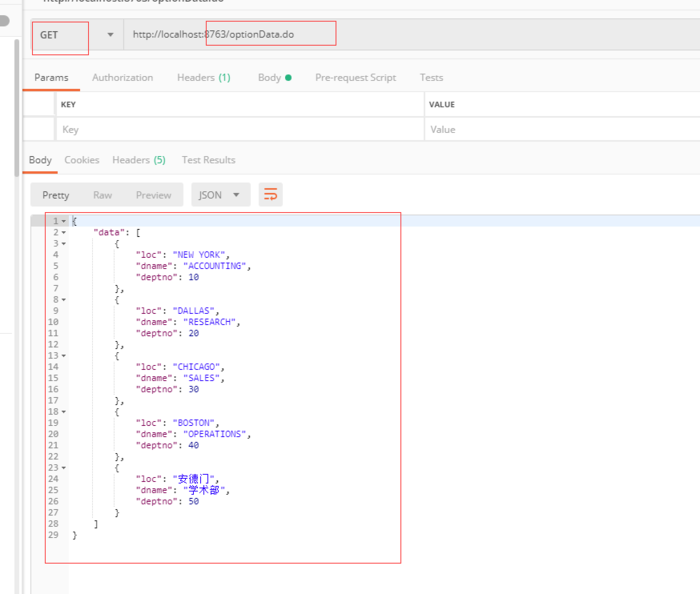Select the Raw view button
This screenshot has width=700, height=594.
coord(103,195)
